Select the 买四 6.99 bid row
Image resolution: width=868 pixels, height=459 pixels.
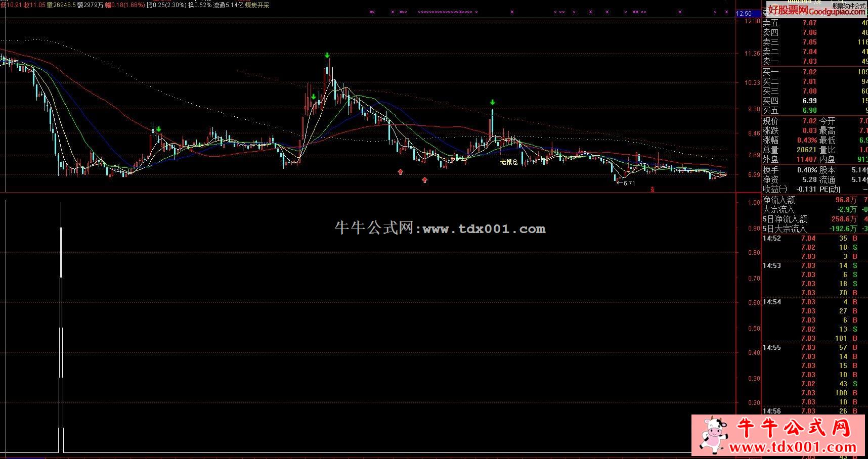pyautogui.click(x=815, y=101)
